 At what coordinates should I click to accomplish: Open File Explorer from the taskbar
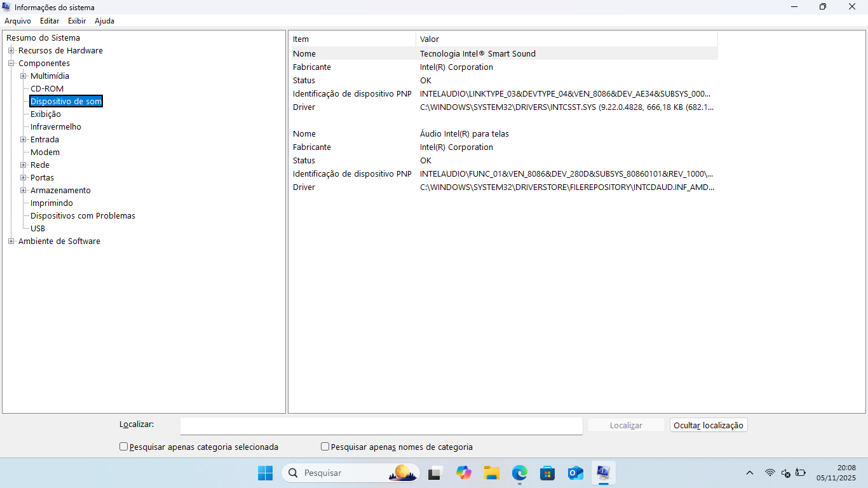pyautogui.click(x=491, y=473)
